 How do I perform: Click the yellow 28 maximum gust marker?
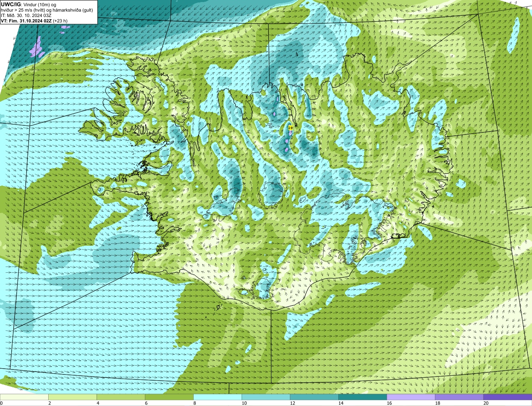click(x=290, y=128)
